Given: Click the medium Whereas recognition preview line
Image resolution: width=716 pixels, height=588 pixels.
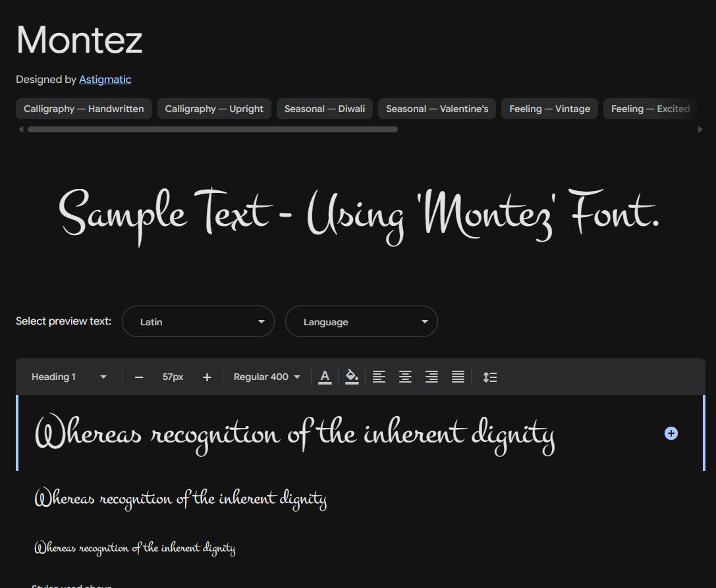Looking at the screenshot, I should (x=181, y=498).
